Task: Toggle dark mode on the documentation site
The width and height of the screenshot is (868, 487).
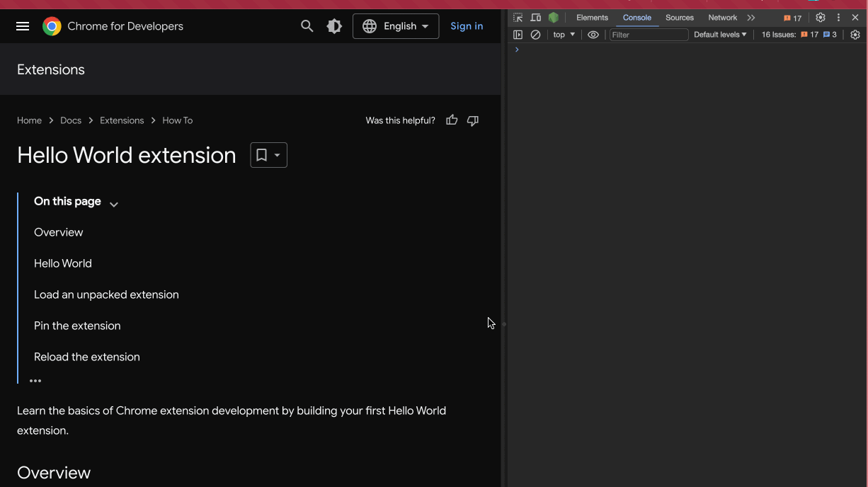Action: [x=333, y=25]
